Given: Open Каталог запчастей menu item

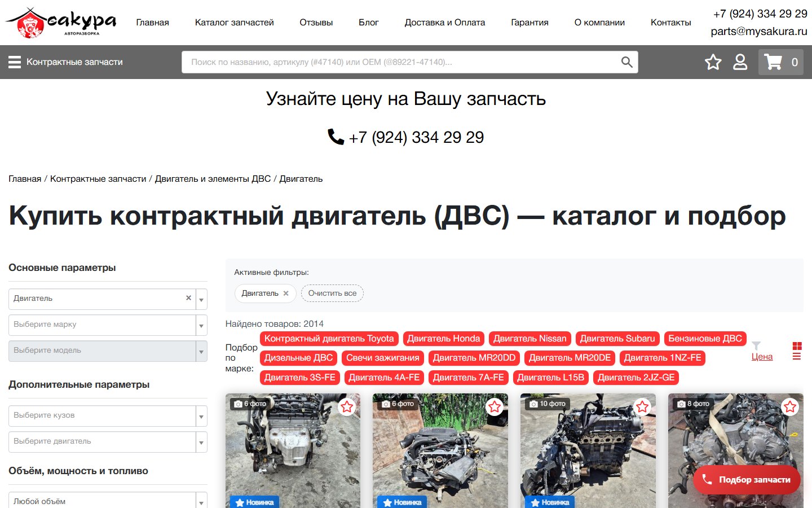Looking at the screenshot, I should 234,23.
